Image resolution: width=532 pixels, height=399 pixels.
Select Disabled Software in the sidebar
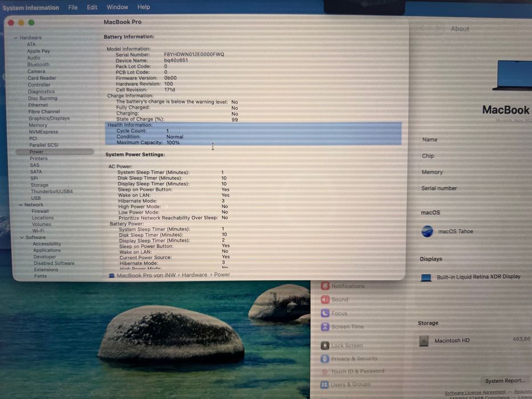point(54,263)
